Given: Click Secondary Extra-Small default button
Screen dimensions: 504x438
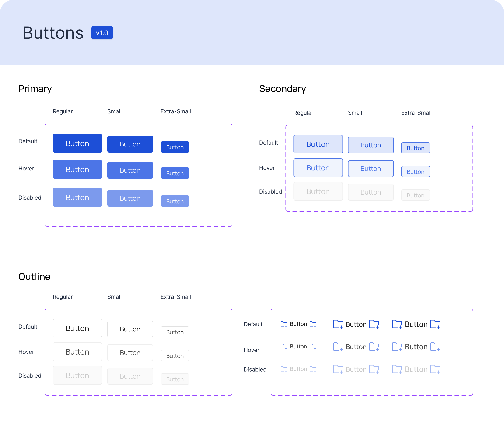Looking at the screenshot, I should [x=416, y=148].
